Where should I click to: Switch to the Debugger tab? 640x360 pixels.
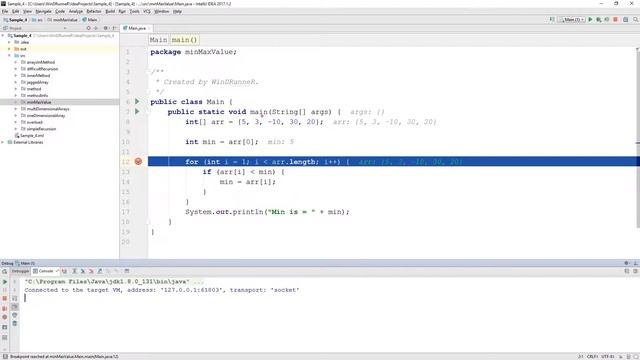(x=20, y=271)
